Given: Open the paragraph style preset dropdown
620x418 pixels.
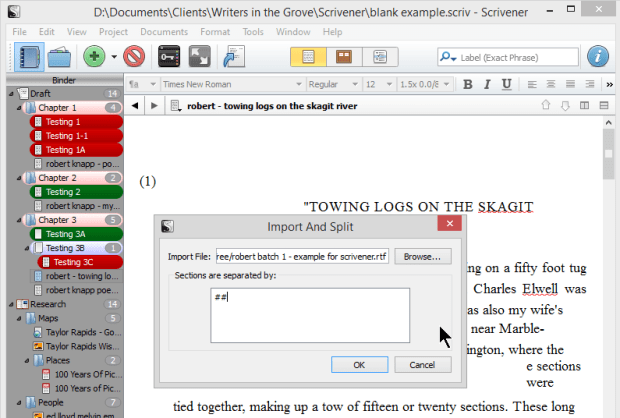Looking at the screenshot, I should (x=142, y=84).
